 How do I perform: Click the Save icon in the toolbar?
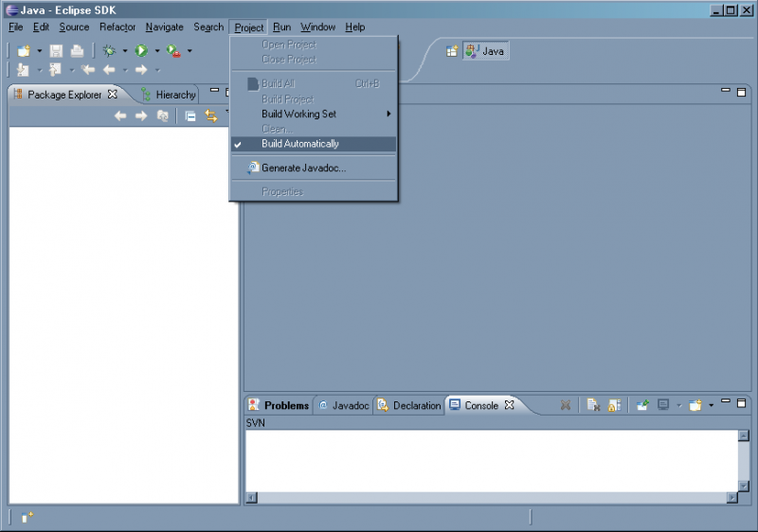(56, 51)
